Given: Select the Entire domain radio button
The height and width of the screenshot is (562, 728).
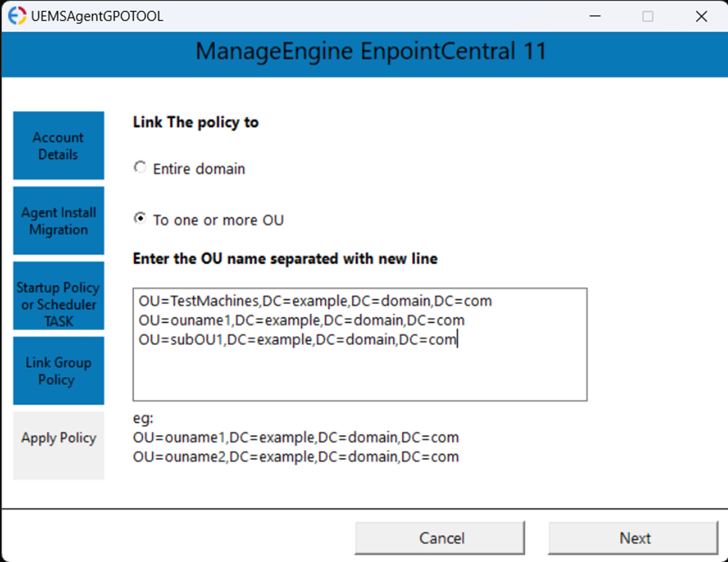Looking at the screenshot, I should tap(140, 168).
